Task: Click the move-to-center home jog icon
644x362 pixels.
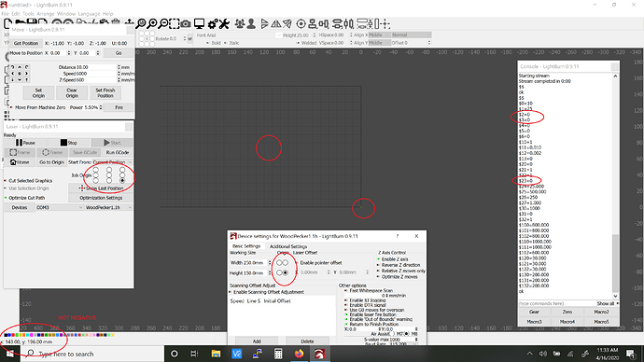Action: pyautogui.click(x=20, y=73)
